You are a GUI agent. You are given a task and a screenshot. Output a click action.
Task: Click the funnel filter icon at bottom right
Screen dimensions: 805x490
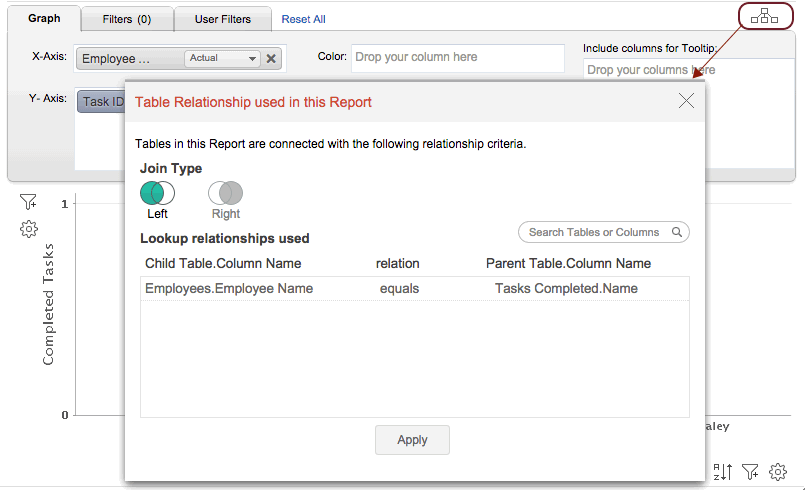pyautogui.click(x=751, y=470)
